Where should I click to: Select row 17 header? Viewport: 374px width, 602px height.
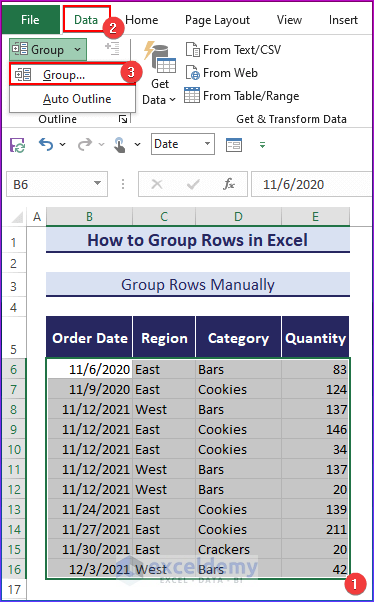pos(14,589)
